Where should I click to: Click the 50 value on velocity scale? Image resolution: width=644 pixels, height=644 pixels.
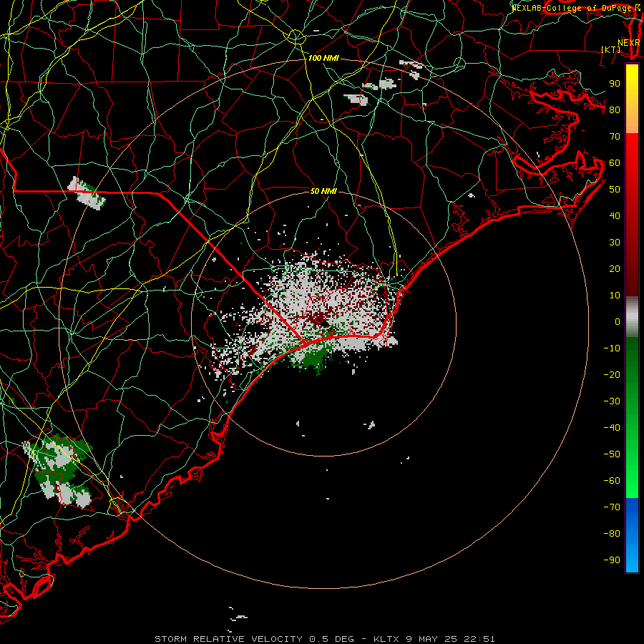click(615, 190)
